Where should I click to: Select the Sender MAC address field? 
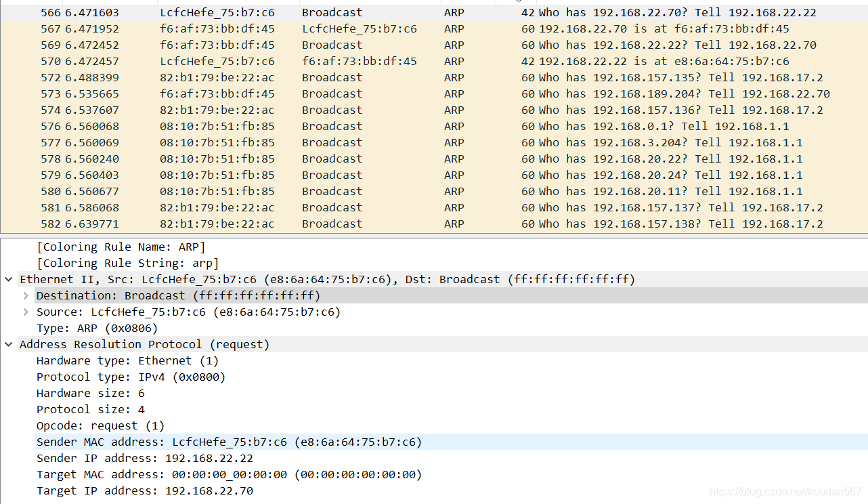229,442
